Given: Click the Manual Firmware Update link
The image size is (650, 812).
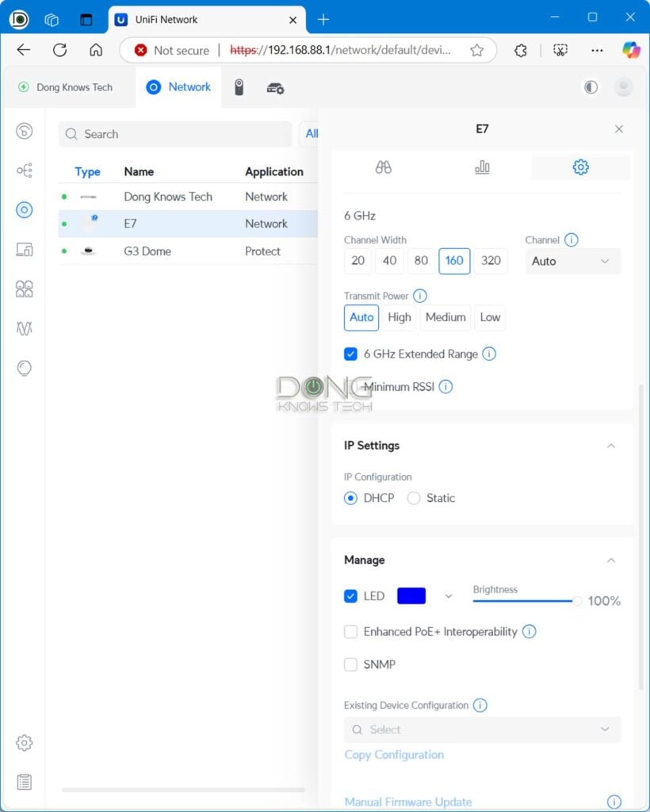Looking at the screenshot, I should tap(408, 802).
